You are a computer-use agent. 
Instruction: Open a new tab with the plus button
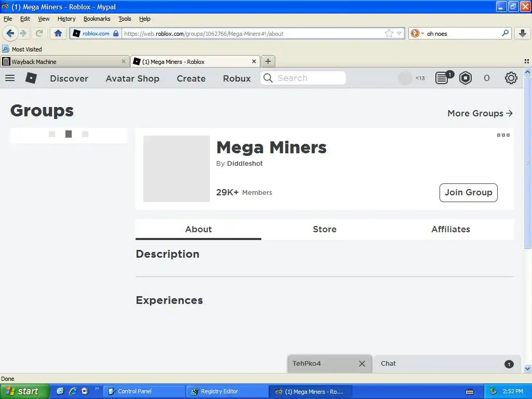(268, 61)
